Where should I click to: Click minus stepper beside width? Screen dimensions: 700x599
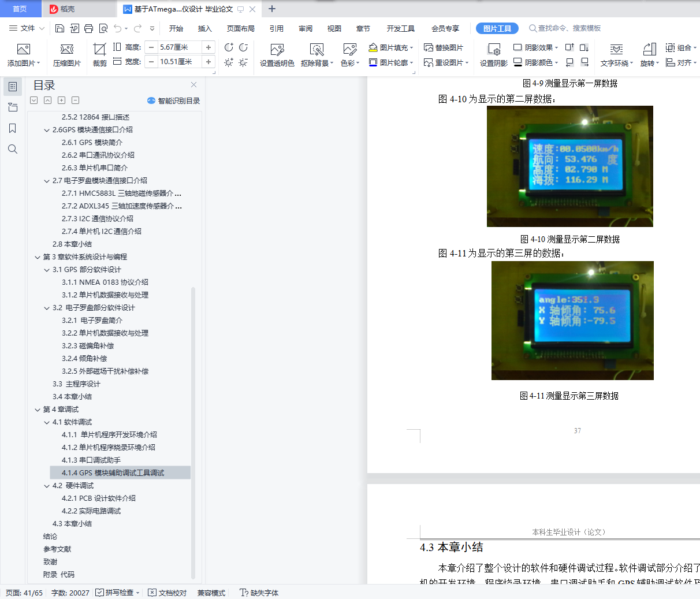point(151,62)
